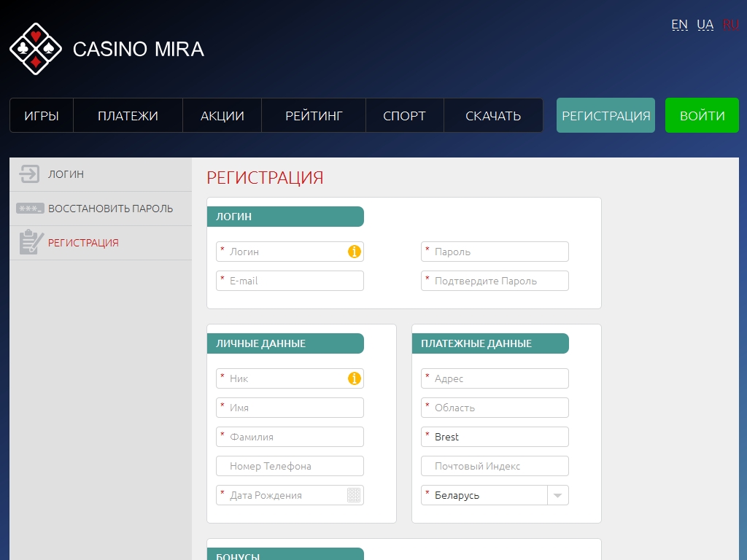Click the info icon in Ник field
This screenshot has width=747, height=560.
point(355,378)
